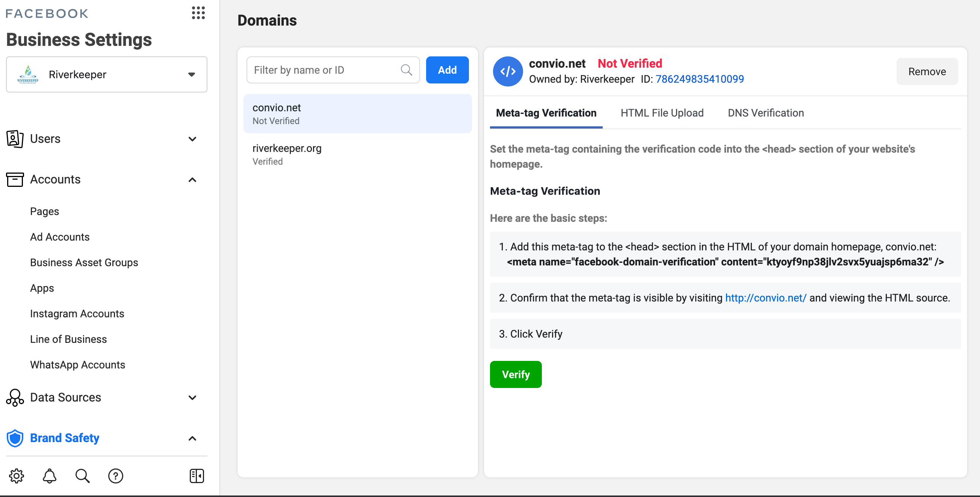The height and width of the screenshot is (497, 980).
Task: Click domain ID 786249835410099
Action: click(700, 79)
